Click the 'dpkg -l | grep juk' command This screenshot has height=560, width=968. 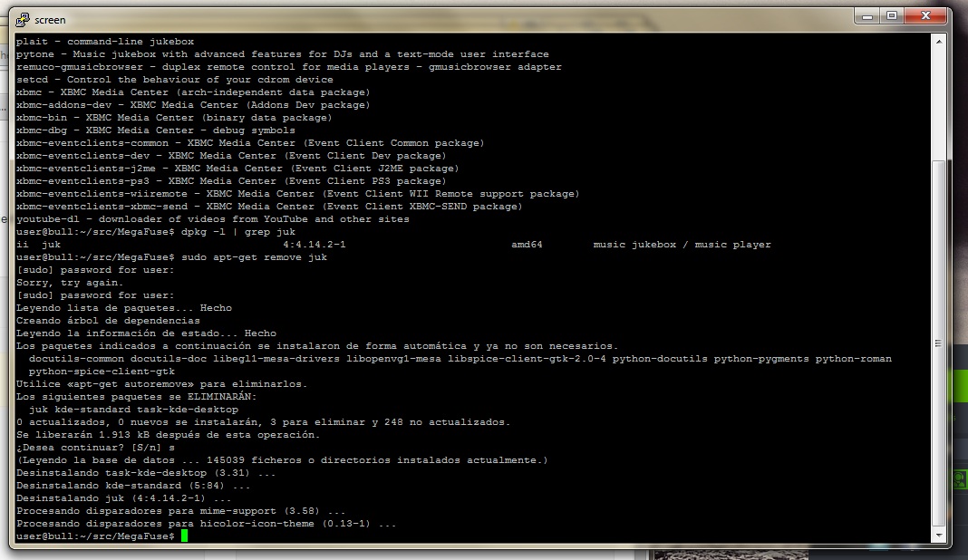pos(238,232)
